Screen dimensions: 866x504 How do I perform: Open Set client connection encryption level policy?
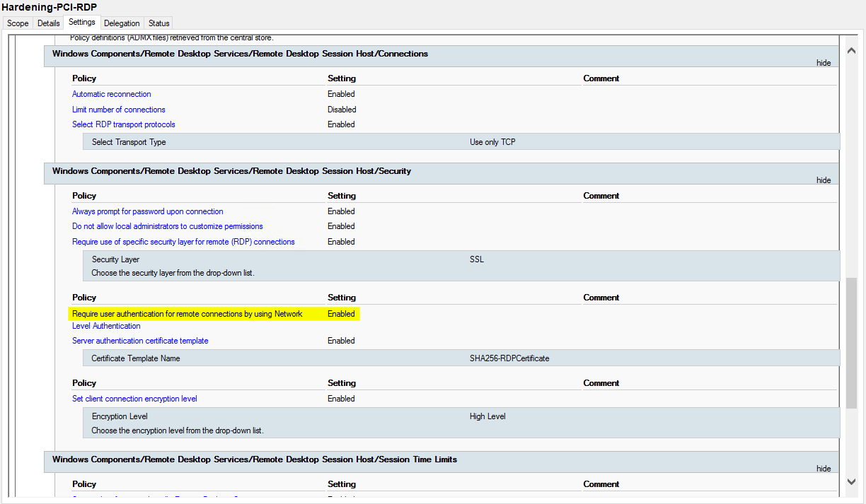point(134,399)
